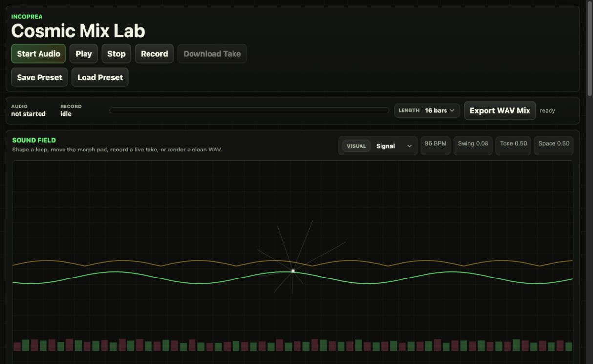This screenshot has height=364, width=593.
Task: Click the Cosmic Mix Lab title
Action: click(x=78, y=31)
